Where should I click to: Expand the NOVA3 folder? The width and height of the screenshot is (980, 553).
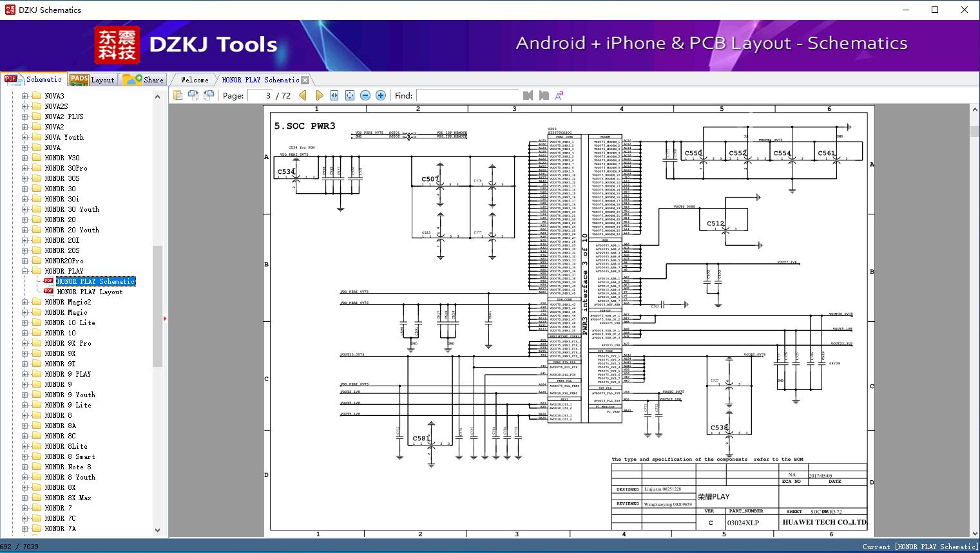24,96
